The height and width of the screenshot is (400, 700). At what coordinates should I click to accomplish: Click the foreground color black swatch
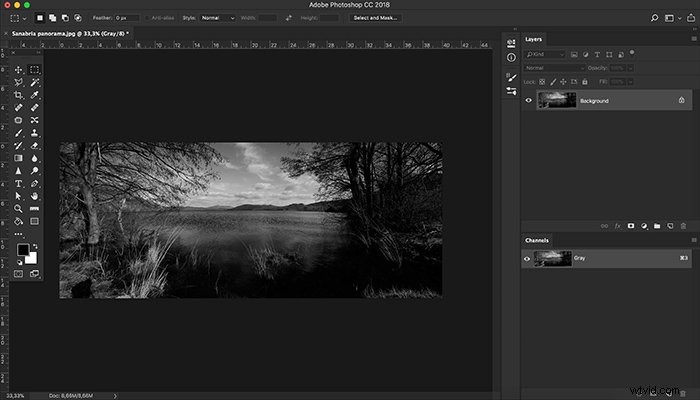click(23, 250)
